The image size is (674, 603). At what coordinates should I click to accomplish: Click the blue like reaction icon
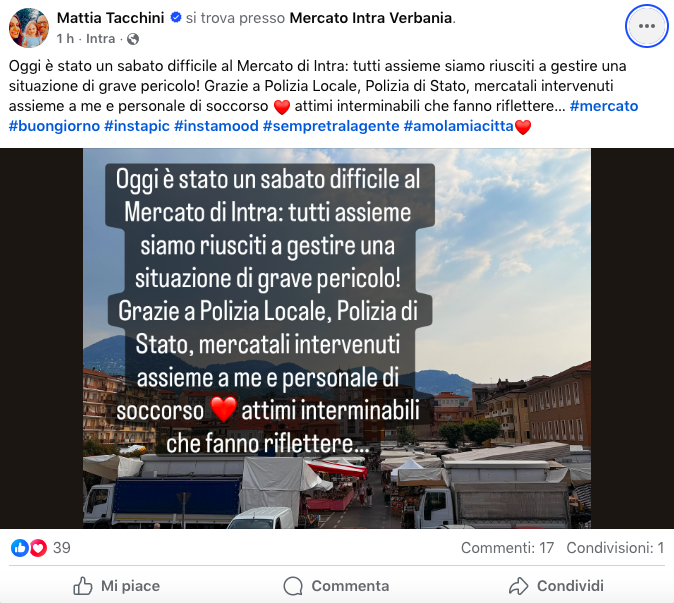pos(19,548)
